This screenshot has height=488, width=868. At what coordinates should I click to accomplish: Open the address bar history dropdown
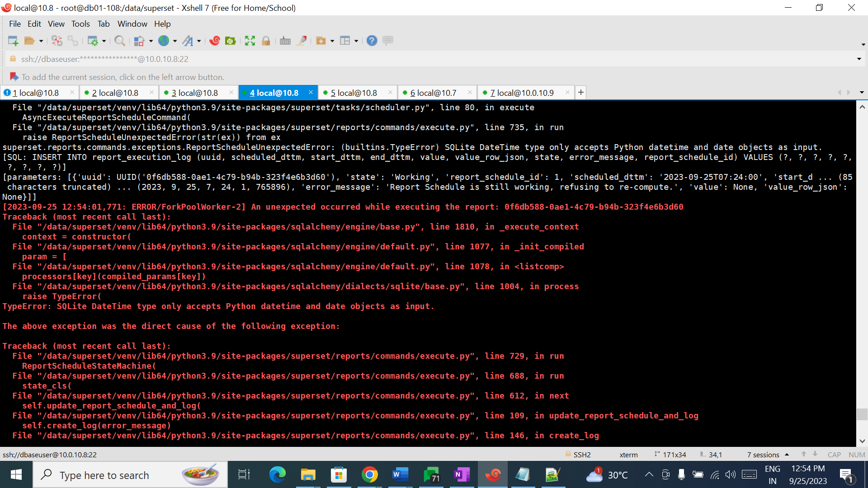tap(859, 58)
